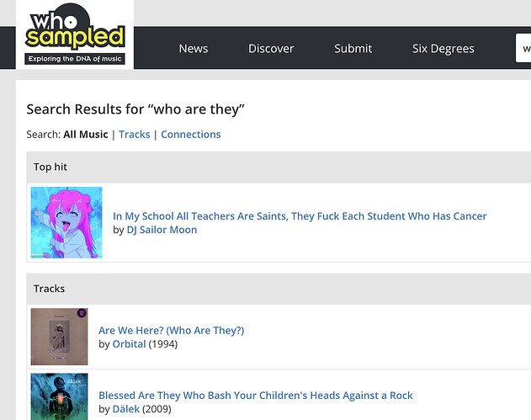
Task: Visit the Orbital artist link
Action: [129, 343]
